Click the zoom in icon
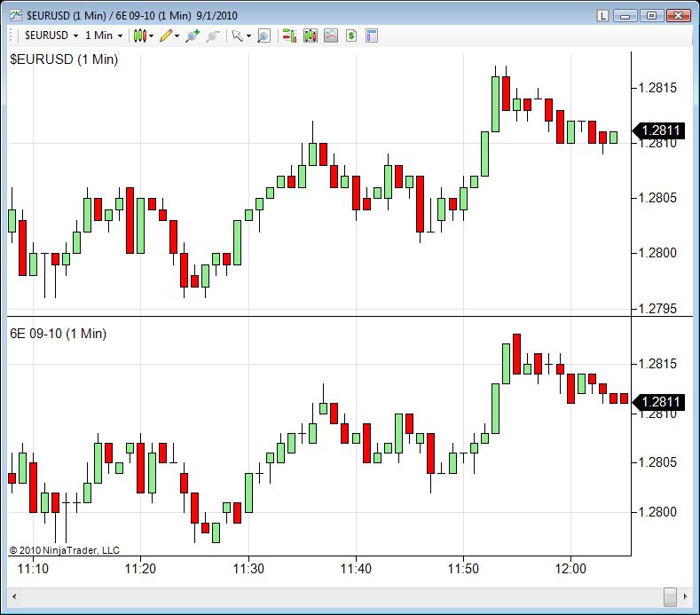This screenshot has height=615, width=700. pos(193,35)
